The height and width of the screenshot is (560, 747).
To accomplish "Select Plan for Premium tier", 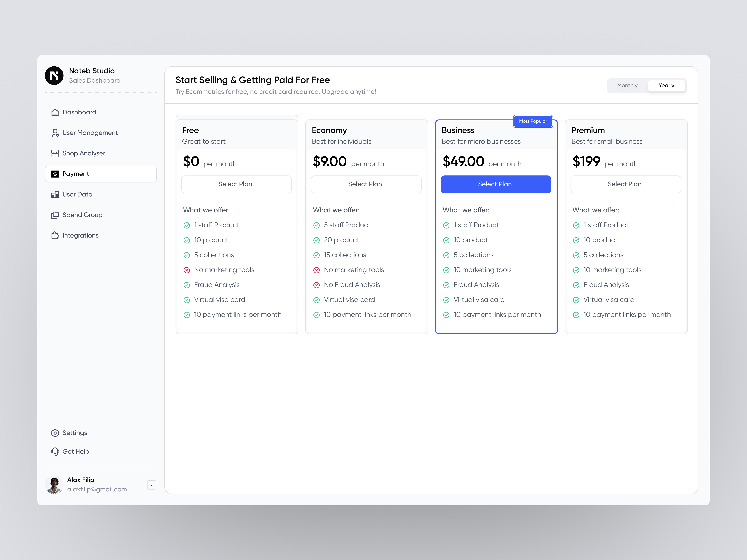I will click(x=625, y=184).
